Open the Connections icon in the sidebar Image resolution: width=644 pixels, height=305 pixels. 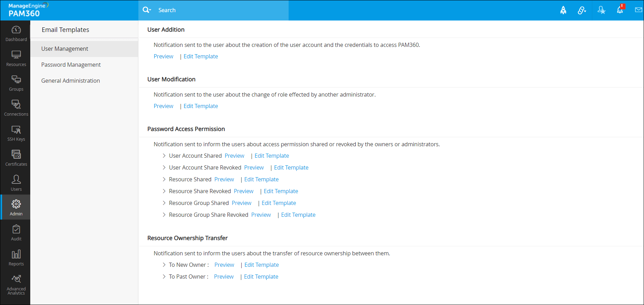click(16, 108)
